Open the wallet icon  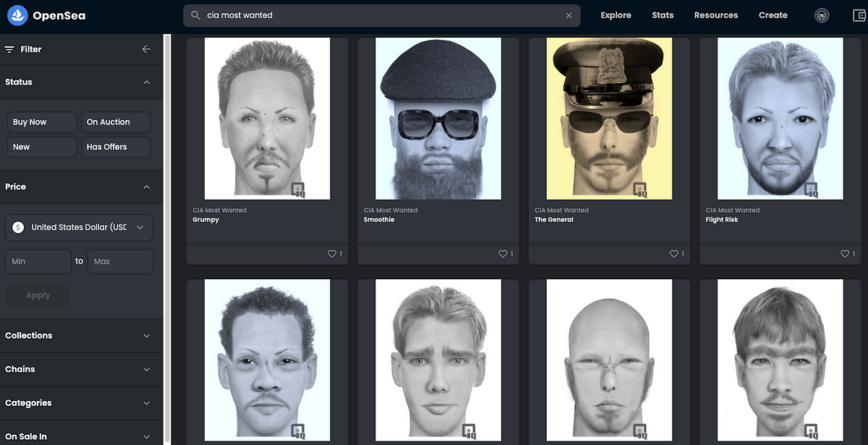click(x=859, y=15)
